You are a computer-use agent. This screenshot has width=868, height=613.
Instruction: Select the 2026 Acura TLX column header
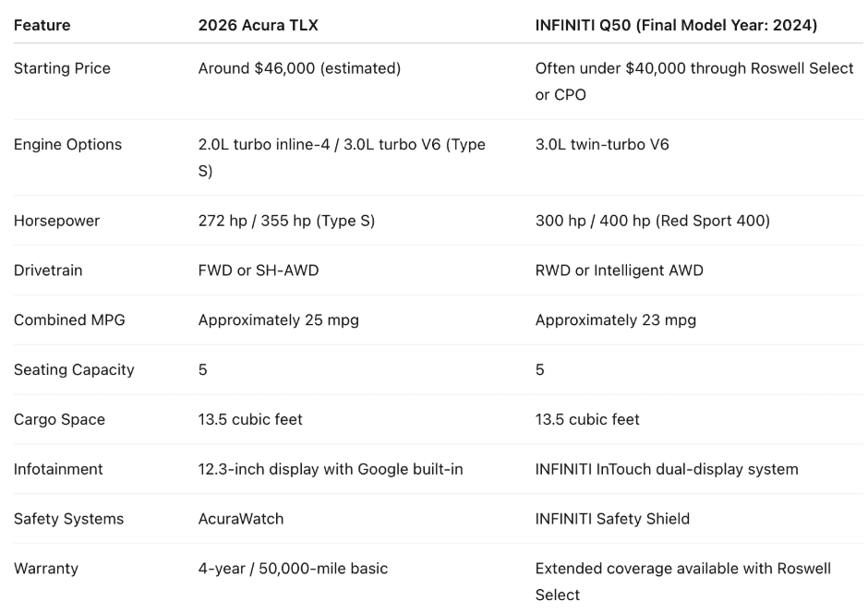click(258, 26)
